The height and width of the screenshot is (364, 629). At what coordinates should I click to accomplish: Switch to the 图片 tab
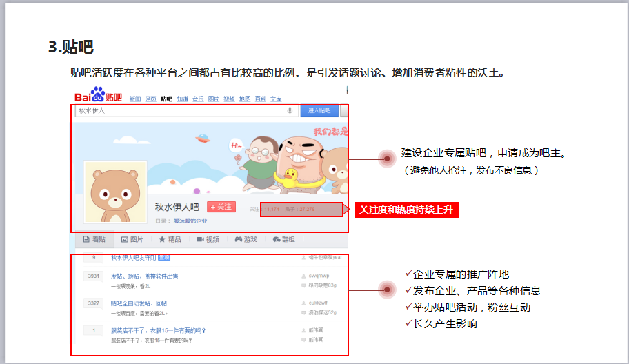pos(132,239)
